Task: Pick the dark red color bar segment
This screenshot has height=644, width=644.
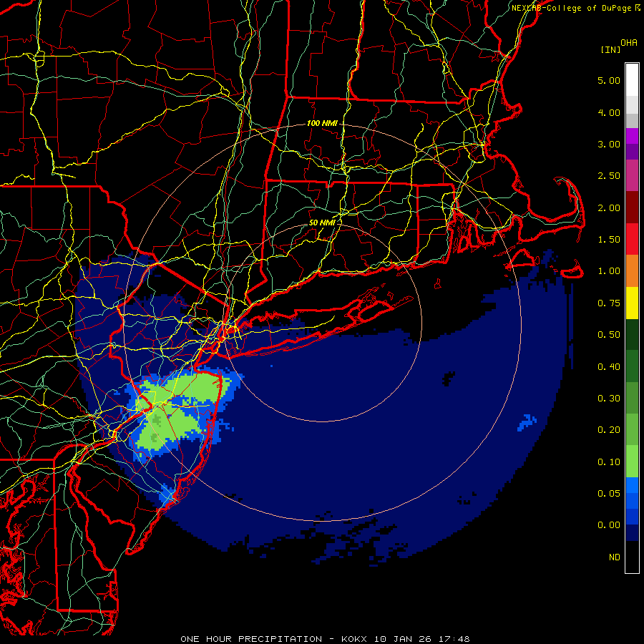Action: point(632,208)
